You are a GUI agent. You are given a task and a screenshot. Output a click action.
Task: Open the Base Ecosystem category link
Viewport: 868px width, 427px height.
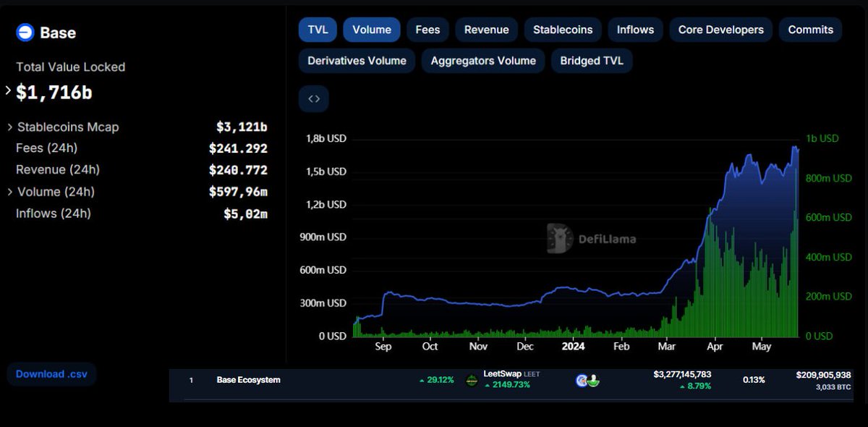click(x=248, y=379)
